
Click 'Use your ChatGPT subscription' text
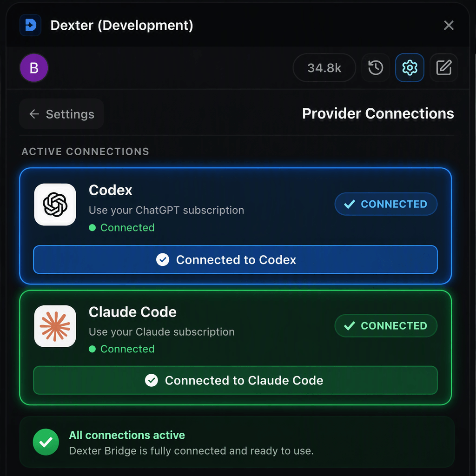click(166, 210)
